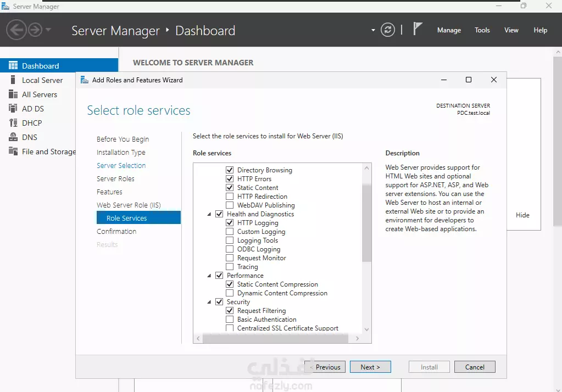Click the Local Server icon in the sidebar
The width and height of the screenshot is (562, 392).
13,80
